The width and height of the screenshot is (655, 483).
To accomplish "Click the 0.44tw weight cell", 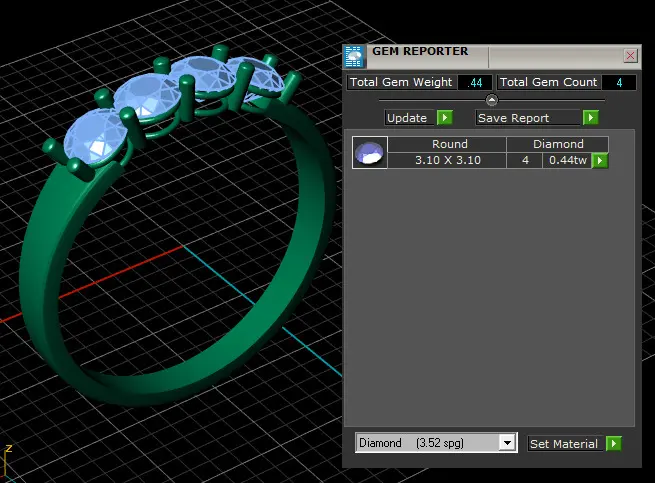I will (567, 160).
